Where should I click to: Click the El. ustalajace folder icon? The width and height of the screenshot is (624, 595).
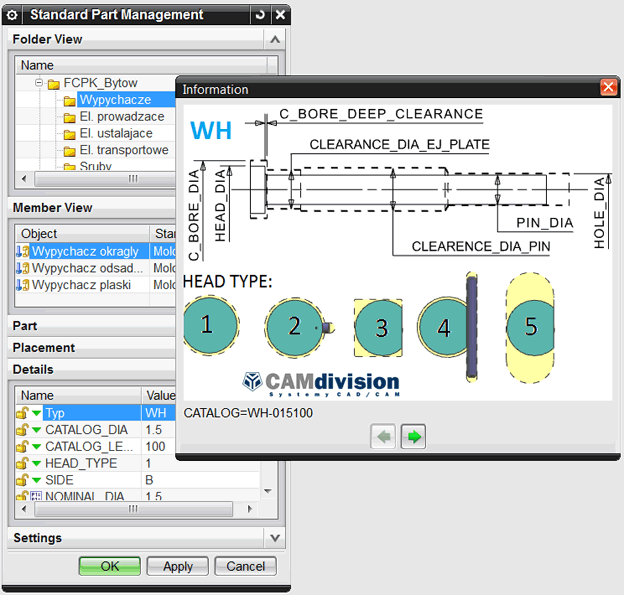click(x=70, y=134)
